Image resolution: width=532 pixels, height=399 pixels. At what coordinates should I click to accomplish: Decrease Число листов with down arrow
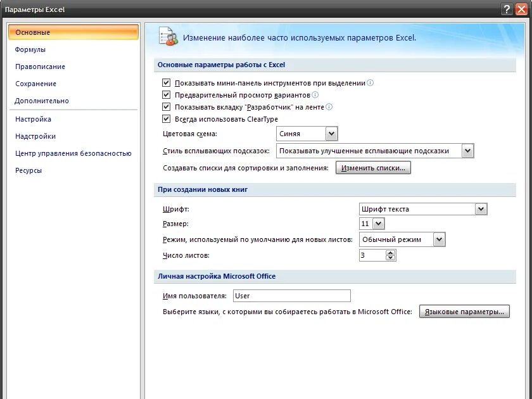click(391, 258)
